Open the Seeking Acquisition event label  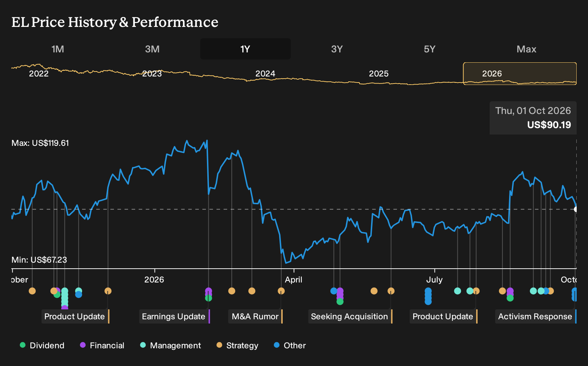point(350,316)
